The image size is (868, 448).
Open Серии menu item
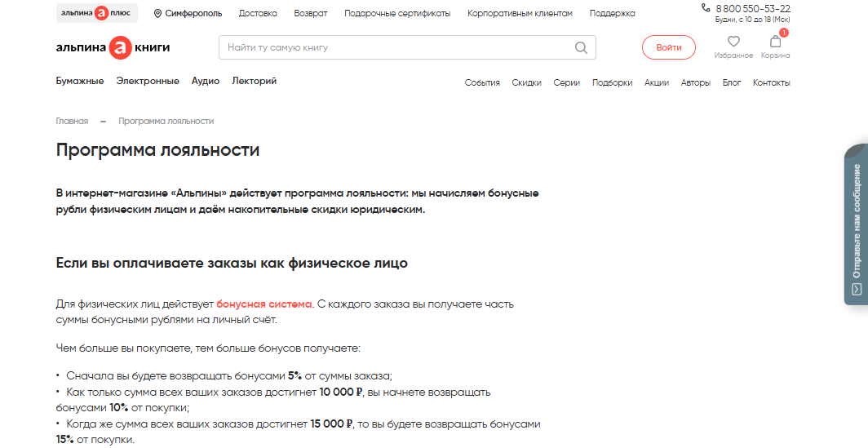click(x=567, y=82)
